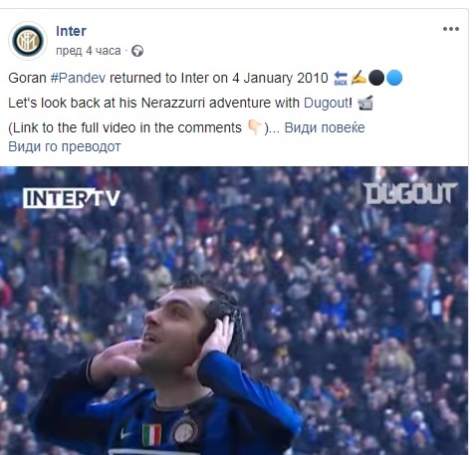Click the Inter crest on the jersey
This screenshot has width=476, height=455.
(x=183, y=431)
